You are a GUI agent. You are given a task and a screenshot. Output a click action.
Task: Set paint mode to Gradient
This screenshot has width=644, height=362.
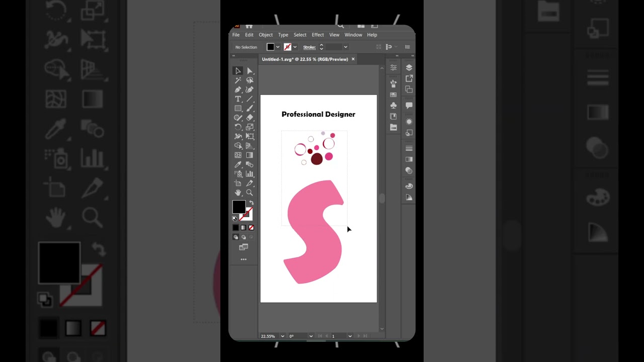pos(244,228)
